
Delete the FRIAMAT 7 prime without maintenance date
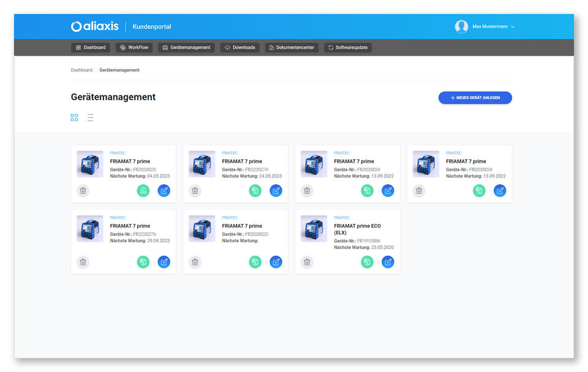pyautogui.click(x=195, y=262)
